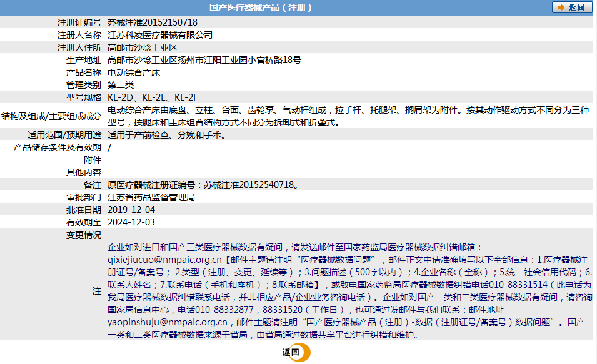Click structure description starting 电动综合产床由底盘
Viewport: 597px width, 364px height.
tap(348, 116)
